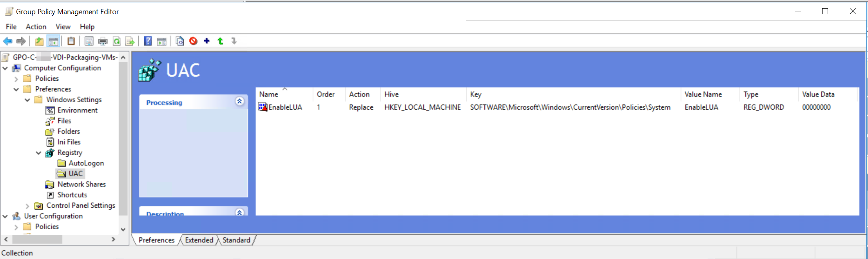Click the Export List toolbar icon
Image resolution: width=868 pixels, height=259 pixels.
[130, 41]
